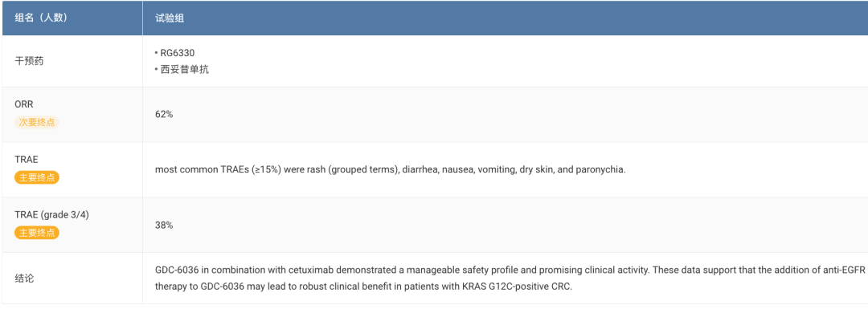Click the GDC-6036 conclusion paragraph
This screenshot has width=868, height=309.
[x=511, y=278]
